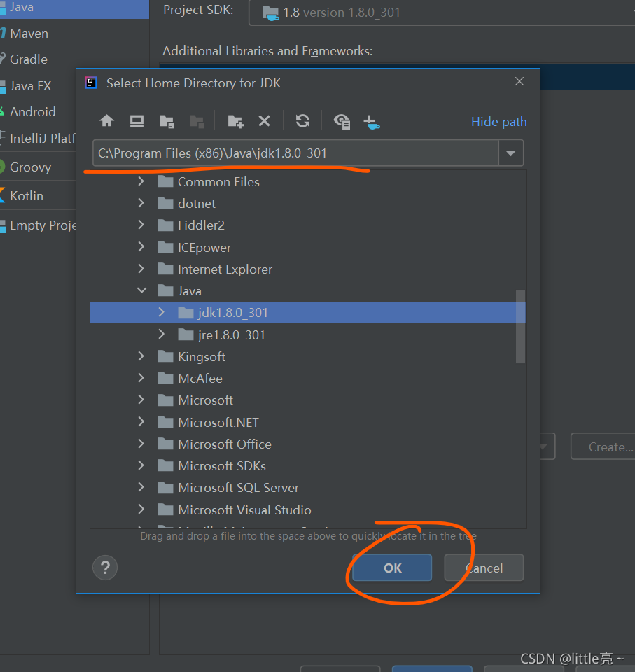635x672 pixels.
Task: Click the JDK path text field
Action: [x=296, y=153]
